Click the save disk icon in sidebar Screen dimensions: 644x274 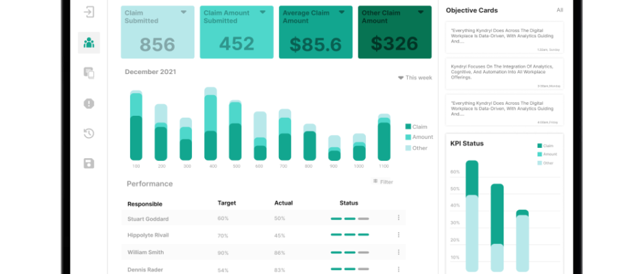pos(88,164)
